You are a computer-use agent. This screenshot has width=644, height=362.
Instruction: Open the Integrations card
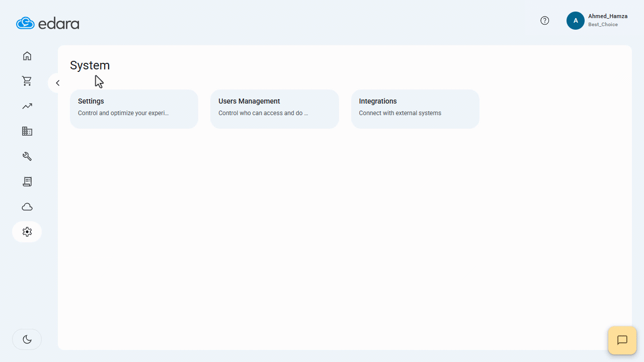click(415, 109)
